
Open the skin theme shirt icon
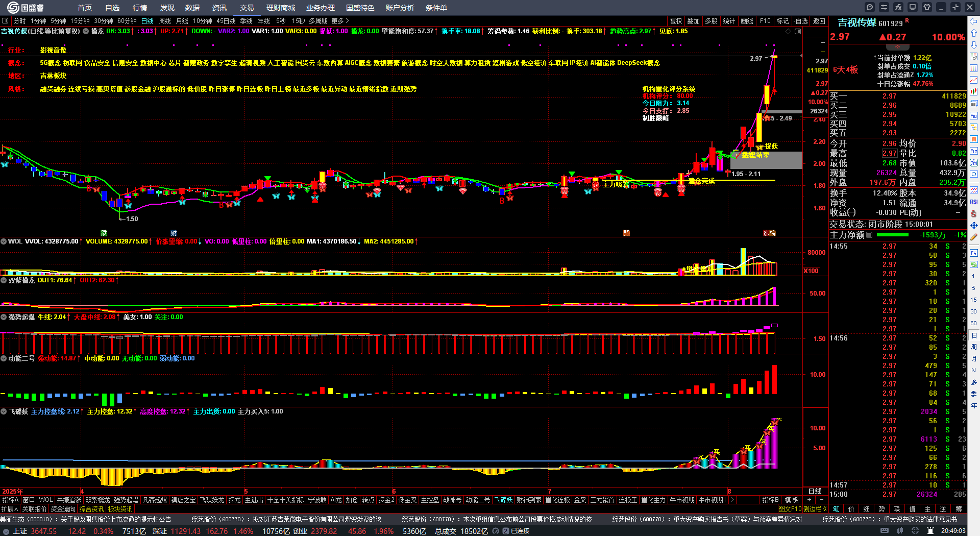point(927,7)
